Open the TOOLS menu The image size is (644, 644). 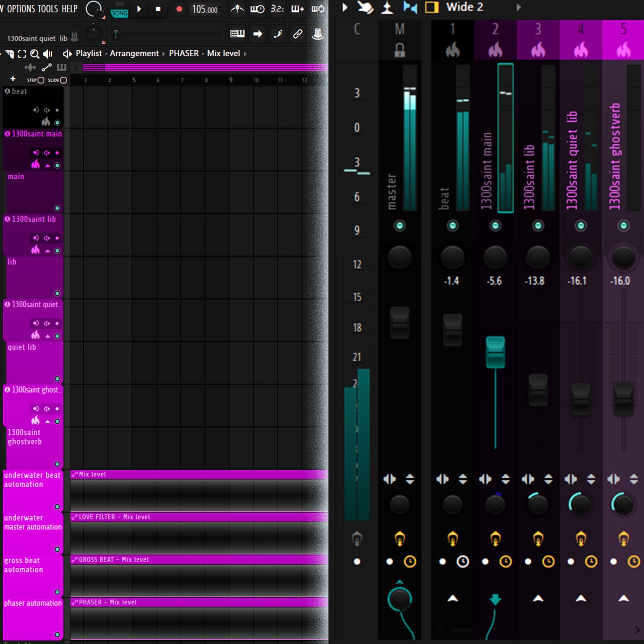click(48, 9)
